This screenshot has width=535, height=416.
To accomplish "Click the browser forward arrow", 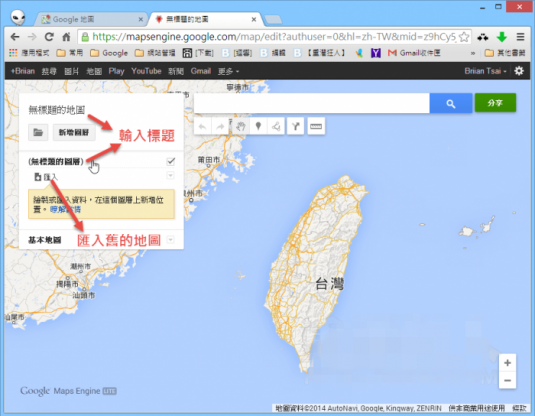I will point(32,37).
